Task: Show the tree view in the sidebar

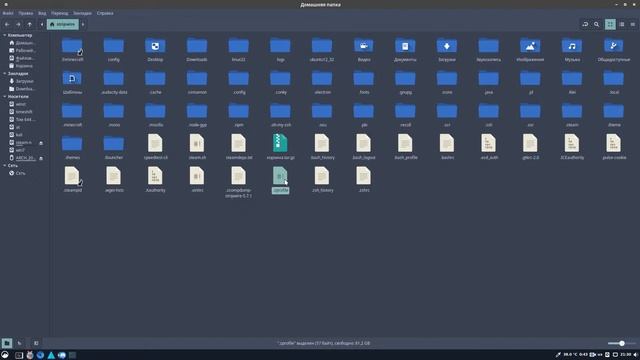Action: click(20, 343)
